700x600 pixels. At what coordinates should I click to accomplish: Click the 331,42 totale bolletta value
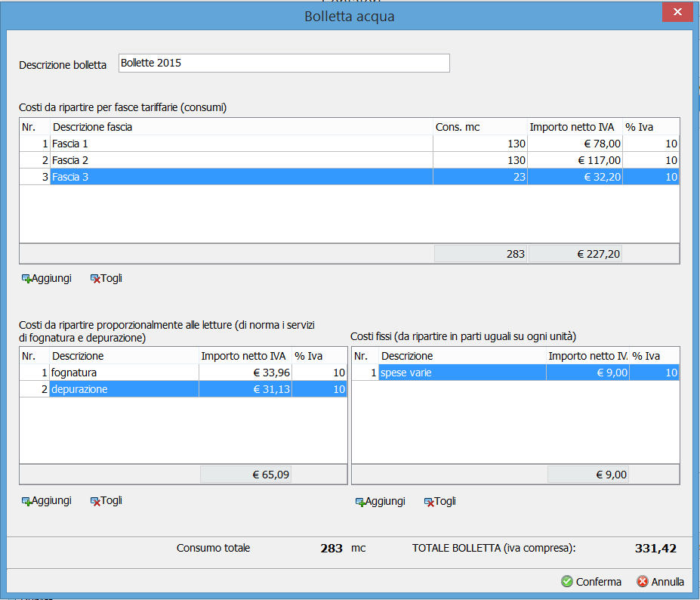click(x=655, y=548)
